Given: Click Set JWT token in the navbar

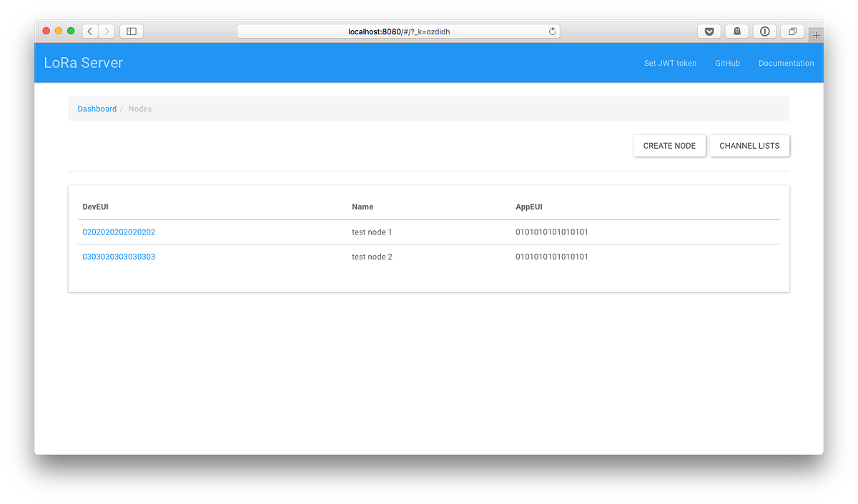Looking at the screenshot, I should tap(670, 63).
